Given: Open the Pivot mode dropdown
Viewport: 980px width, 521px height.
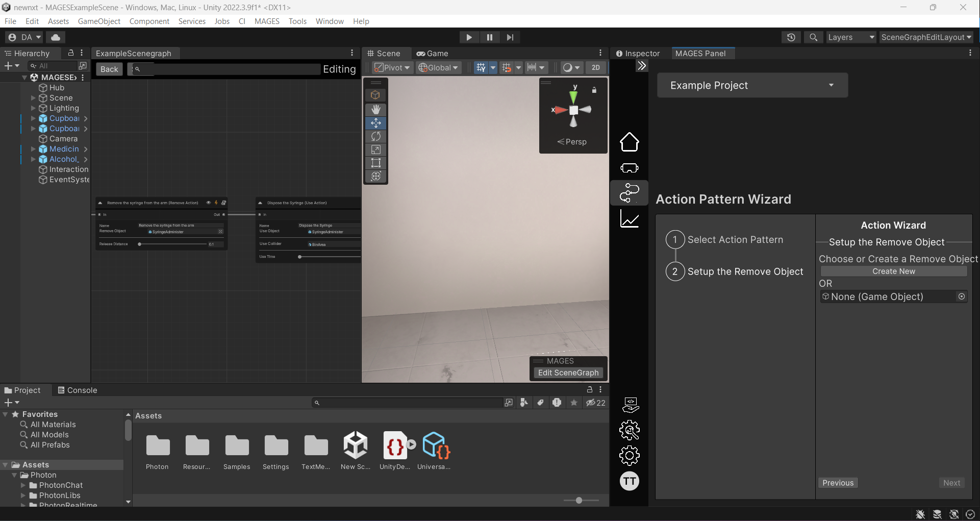Looking at the screenshot, I should click(392, 67).
